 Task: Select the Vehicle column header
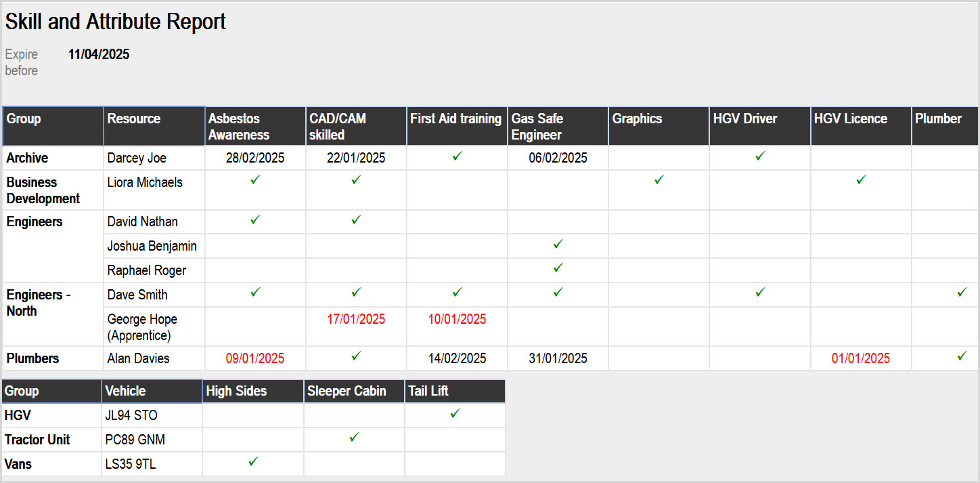[x=152, y=392]
